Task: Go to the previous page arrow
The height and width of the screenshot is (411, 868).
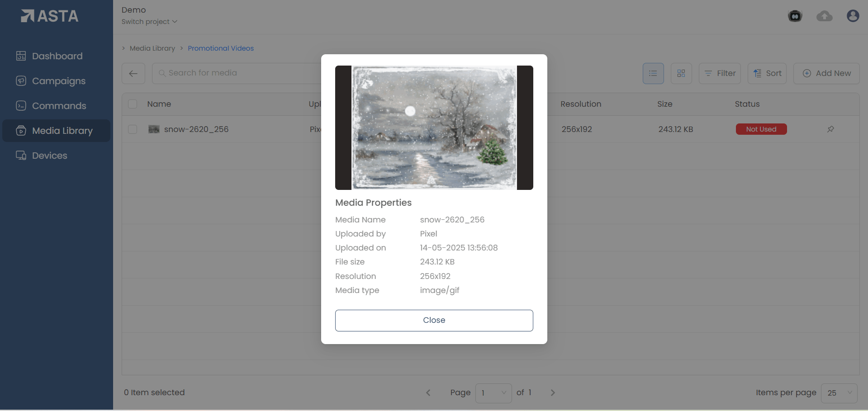Action: (428, 392)
